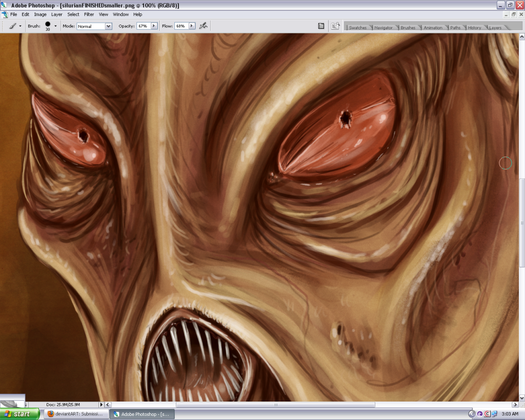Click the Go to Bridge icon

tap(335, 26)
